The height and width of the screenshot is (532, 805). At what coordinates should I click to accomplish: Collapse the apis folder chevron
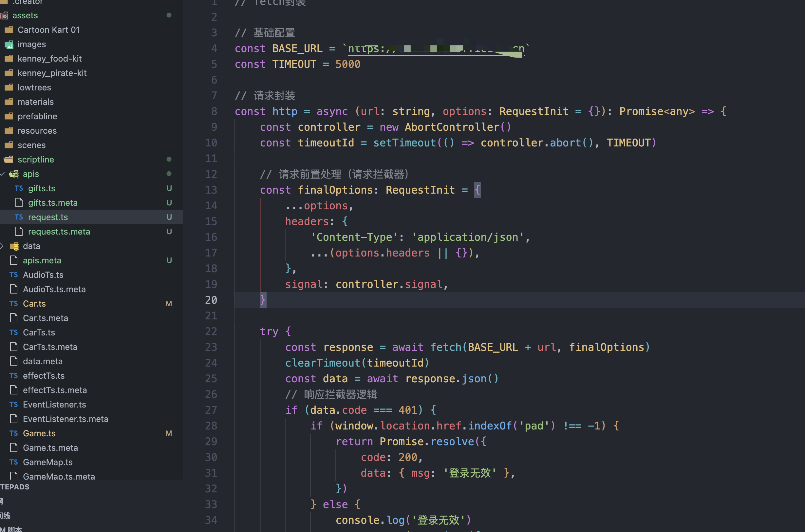pos(2,174)
